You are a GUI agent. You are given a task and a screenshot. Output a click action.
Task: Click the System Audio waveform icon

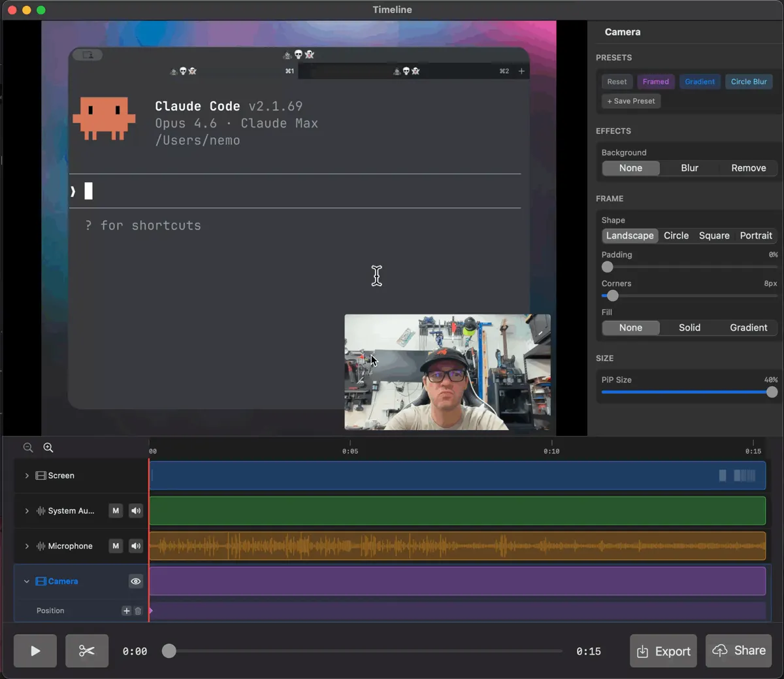tap(41, 511)
